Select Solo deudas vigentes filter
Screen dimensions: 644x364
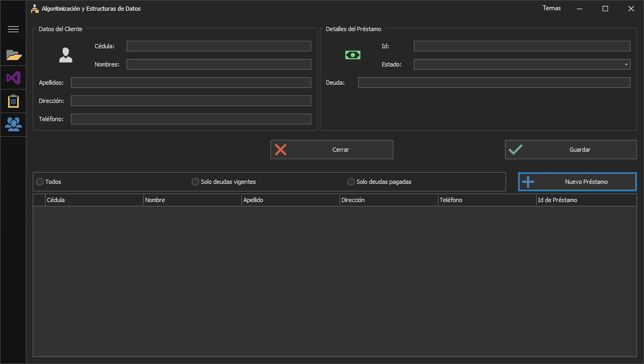195,182
